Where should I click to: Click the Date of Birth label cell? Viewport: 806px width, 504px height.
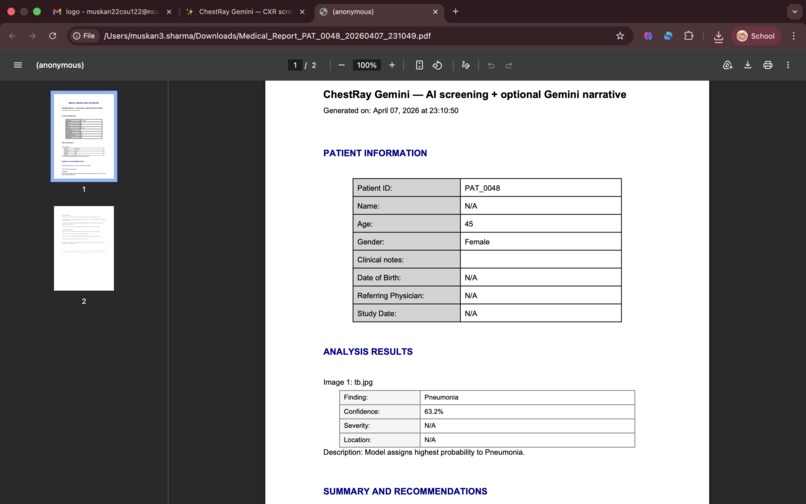406,278
